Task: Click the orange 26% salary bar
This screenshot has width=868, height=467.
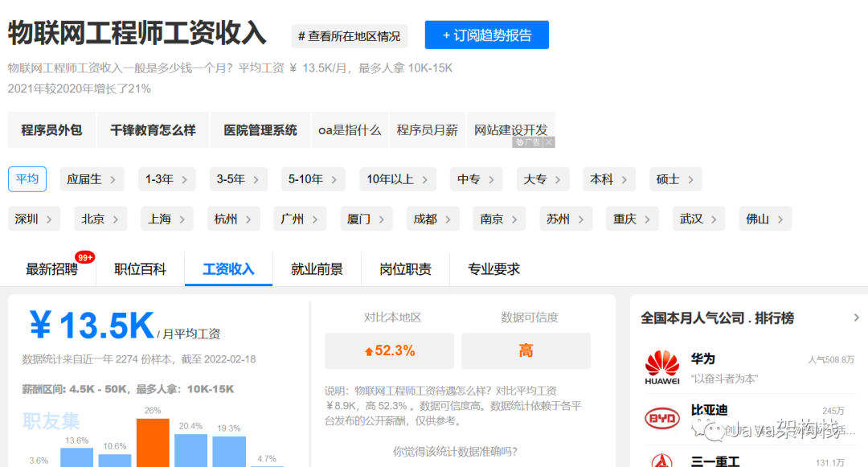Action: pos(153,443)
